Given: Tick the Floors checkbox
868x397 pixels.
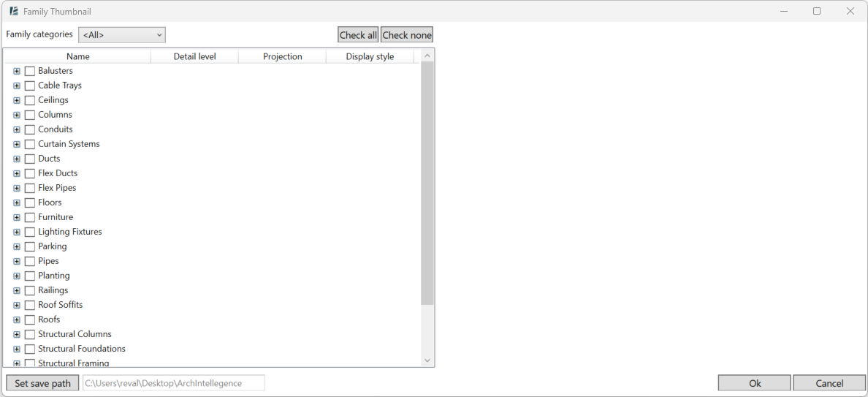Looking at the screenshot, I should (x=30, y=203).
